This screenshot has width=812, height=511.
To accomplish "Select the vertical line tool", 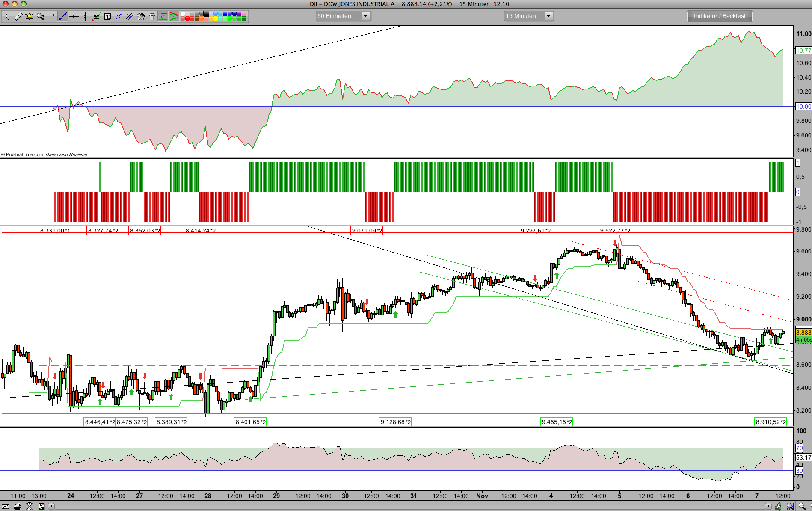I will coord(85,16).
